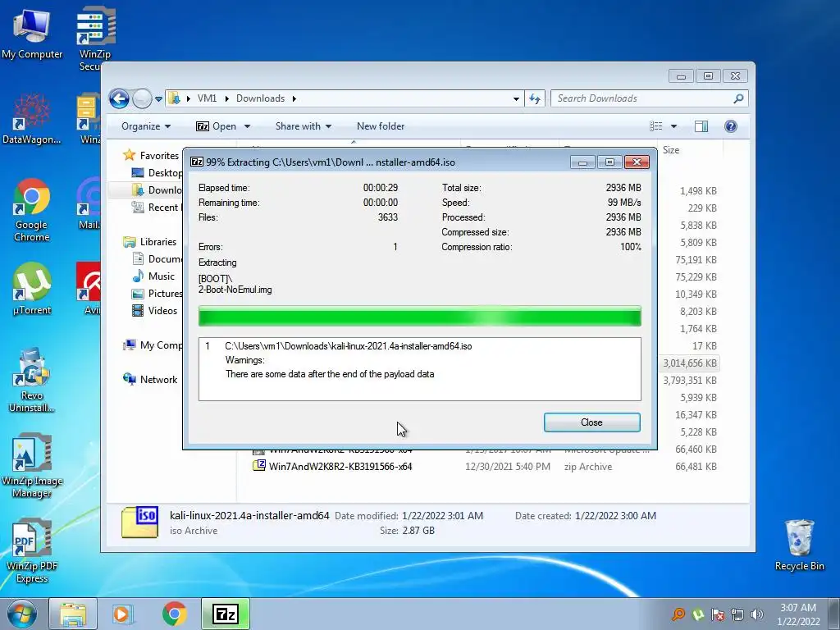840x630 pixels.
Task: Open the µTorrent desktop shortcut
Action: 32,289
